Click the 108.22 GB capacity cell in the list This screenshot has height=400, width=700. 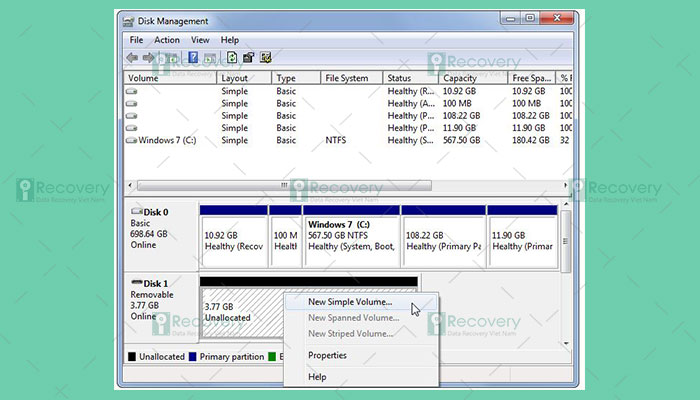coord(462,116)
